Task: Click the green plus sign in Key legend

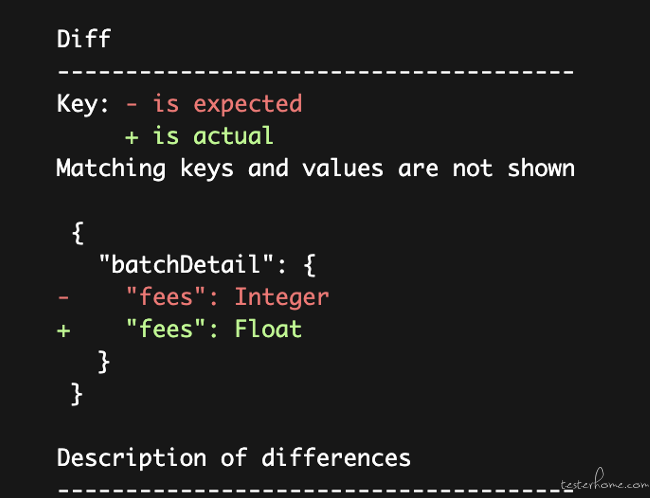Action: (x=131, y=137)
